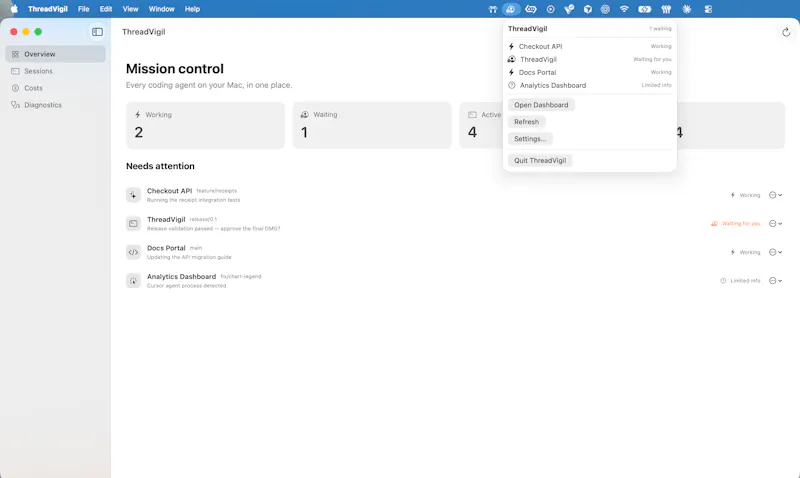Click the Working card lightning bolt icon
The width and height of the screenshot is (800, 478).
click(138, 115)
